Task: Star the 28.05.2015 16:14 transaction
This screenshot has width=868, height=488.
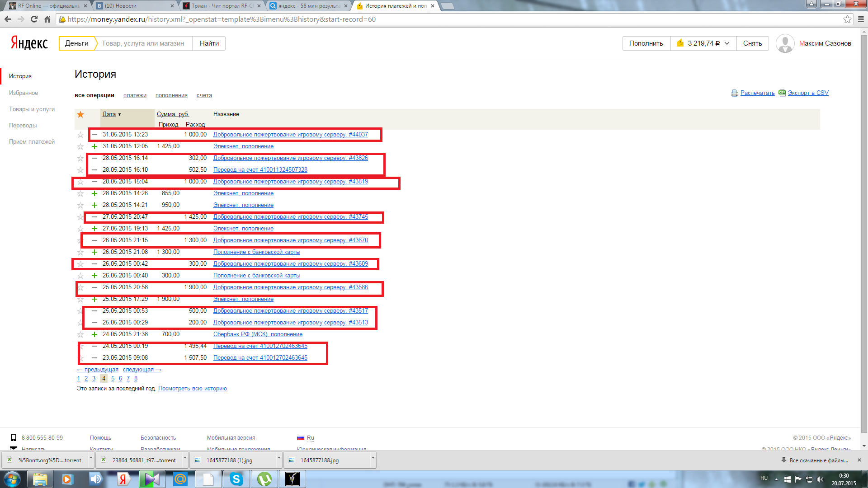Action: tap(80, 158)
